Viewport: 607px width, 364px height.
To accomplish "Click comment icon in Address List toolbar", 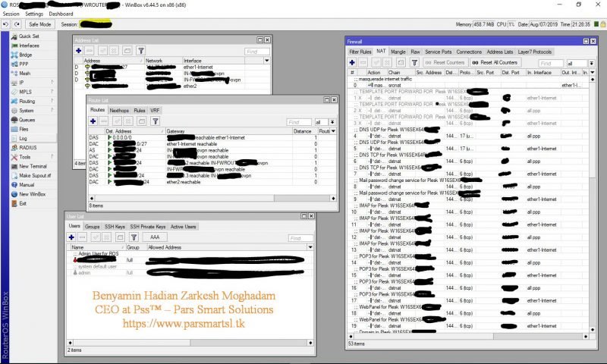I will [128, 50].
